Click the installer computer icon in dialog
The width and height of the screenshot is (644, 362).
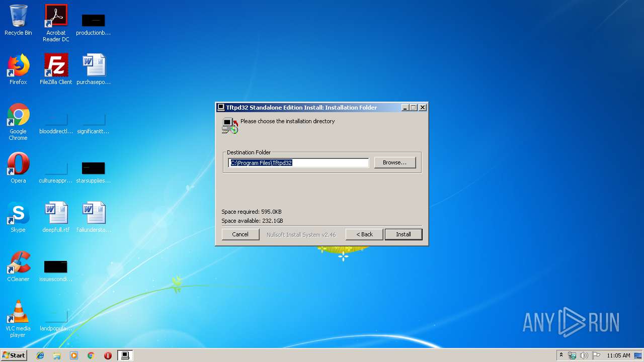229,125
